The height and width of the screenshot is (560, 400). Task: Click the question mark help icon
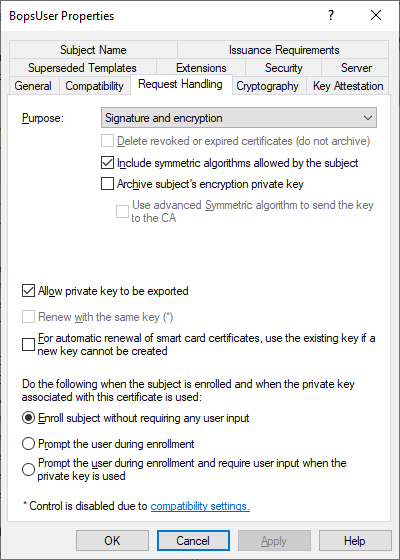[331, 15]
